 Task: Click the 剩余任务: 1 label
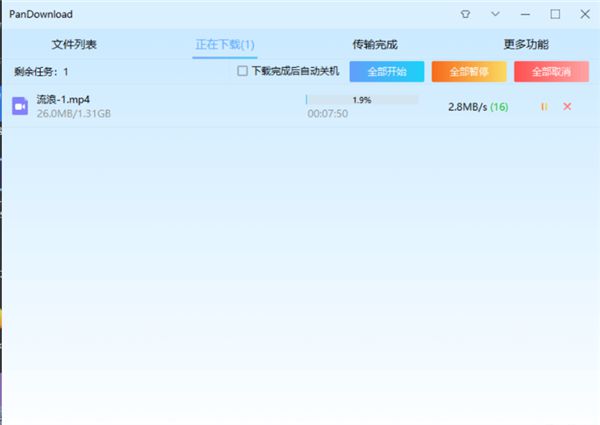41,72
